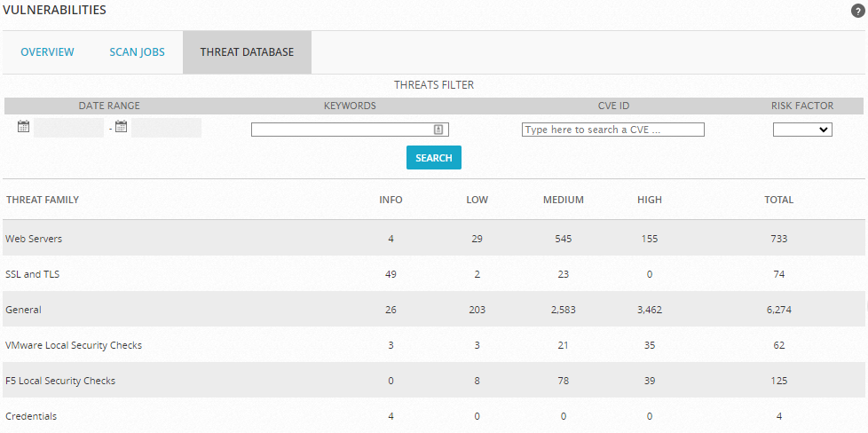Open the SSL and TLS row
The image size is (868, 433).
[434, 274]
